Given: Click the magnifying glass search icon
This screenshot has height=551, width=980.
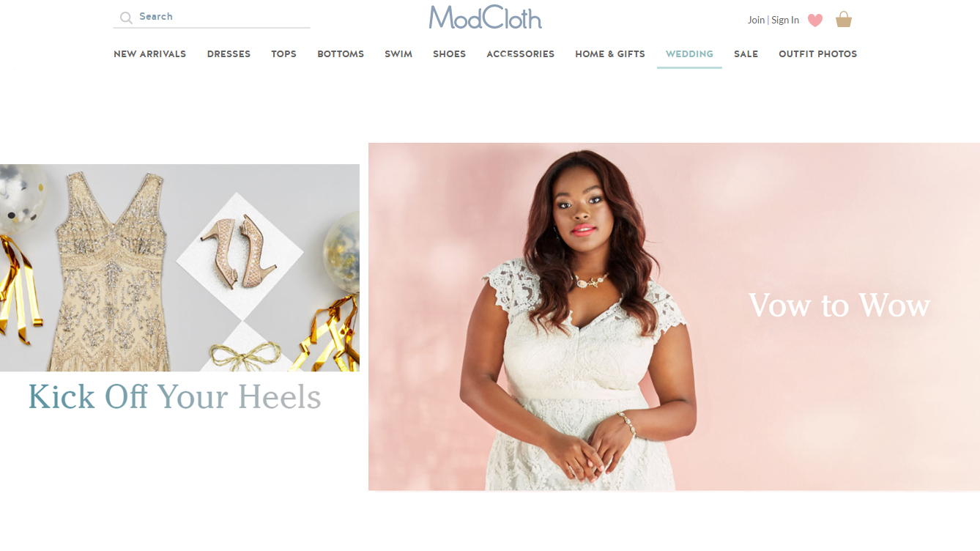Looking at the screenshot, I should pyautogui.click(x=126, y=18).
